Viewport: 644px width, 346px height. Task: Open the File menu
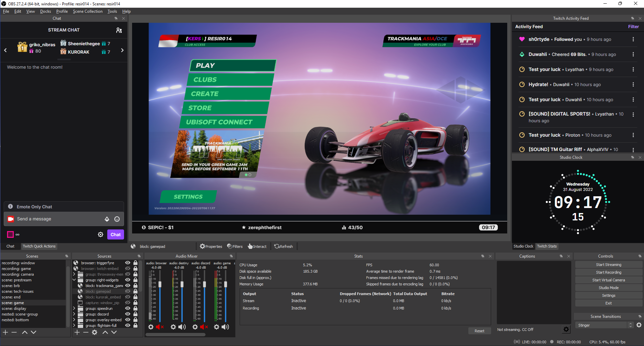[6, 11]
